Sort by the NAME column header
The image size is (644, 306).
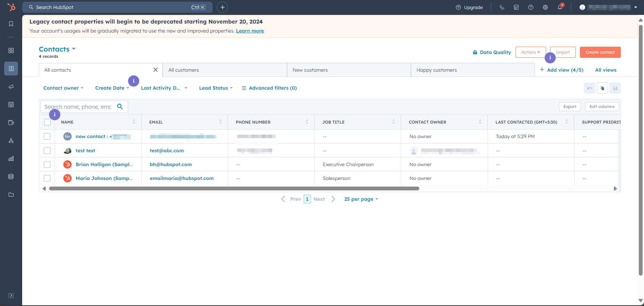[98, 122]
